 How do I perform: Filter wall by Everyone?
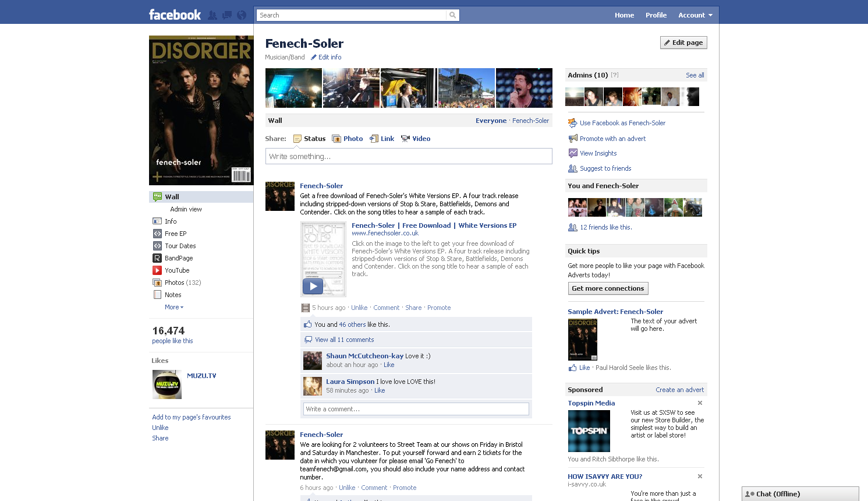pos(491,121)
